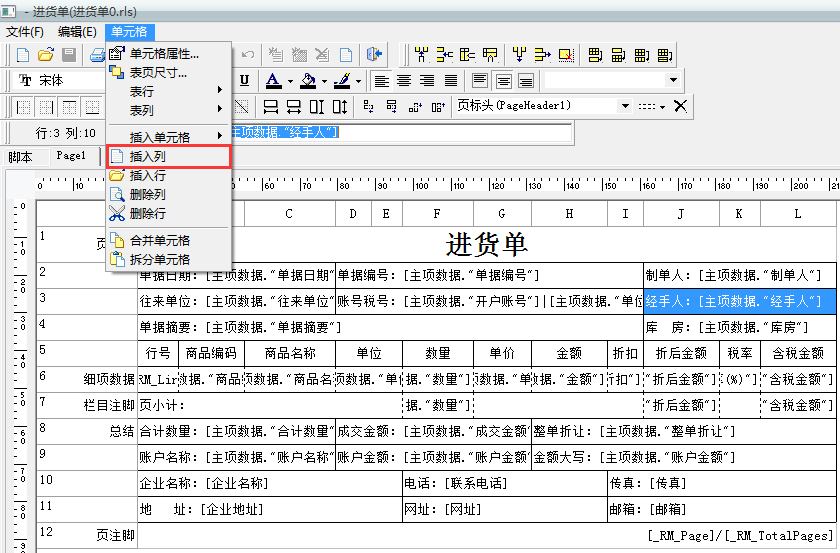The width and height of the screenshot is (840, 553).
Task: Choose 插入列 menu entry
Action: (x=169, y=156)
